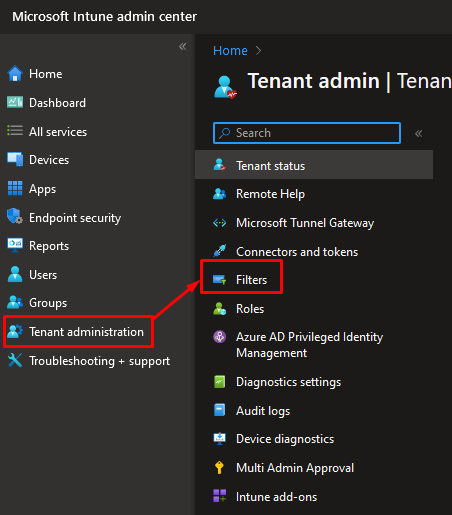Image resolution: width=452 pixels, height=515 pixels.
Task: Open Connectors and tokens
Action: (x=297, y=252)
